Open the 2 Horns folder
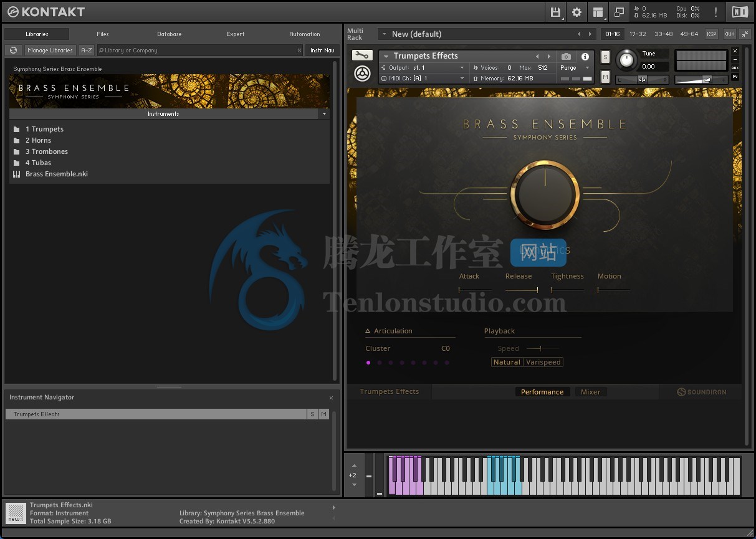The width and height of the screenshot is (756, 539). pyautogui.click(x=32, y=140)
